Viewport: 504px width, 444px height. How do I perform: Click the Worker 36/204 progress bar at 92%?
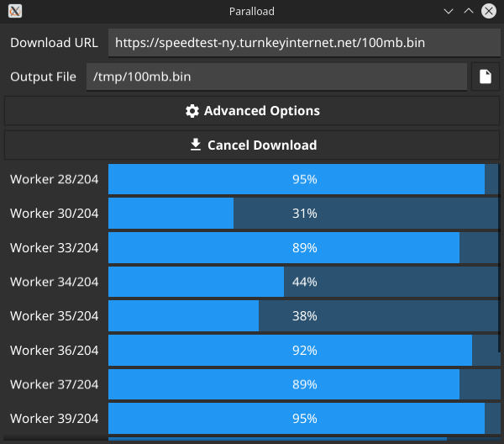click(x=304, y=351)
